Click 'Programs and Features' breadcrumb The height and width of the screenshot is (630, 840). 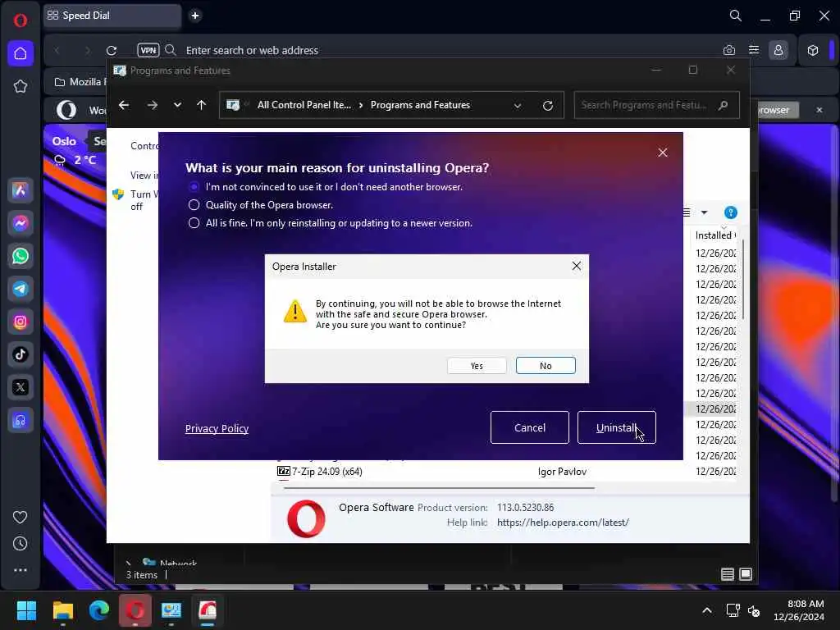click(x=420, y=105)
